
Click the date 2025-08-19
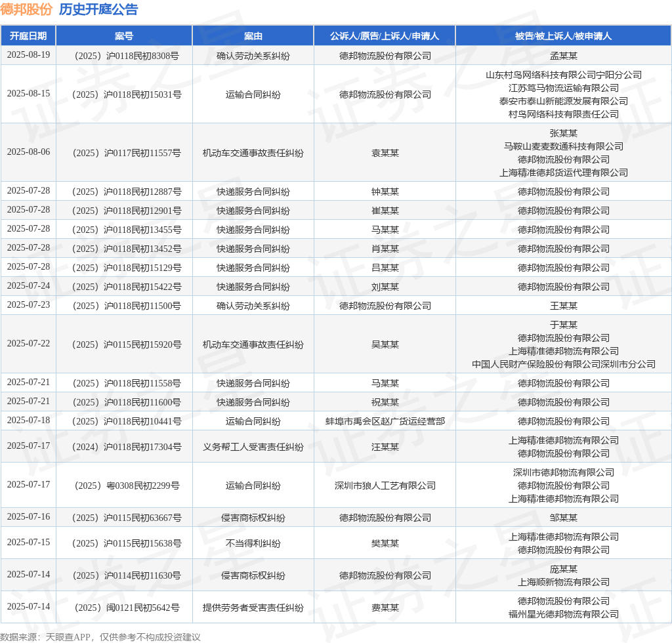28,55
